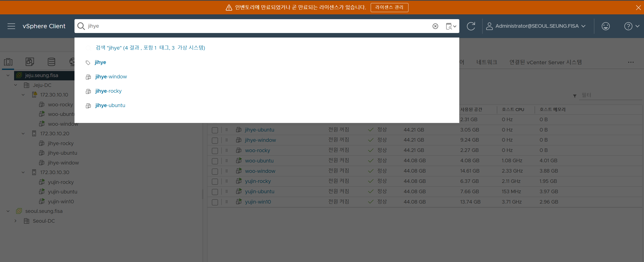644x262 pixels.
Task: Collapse host 172.30.10.10 node
Action: click(23, 95)
